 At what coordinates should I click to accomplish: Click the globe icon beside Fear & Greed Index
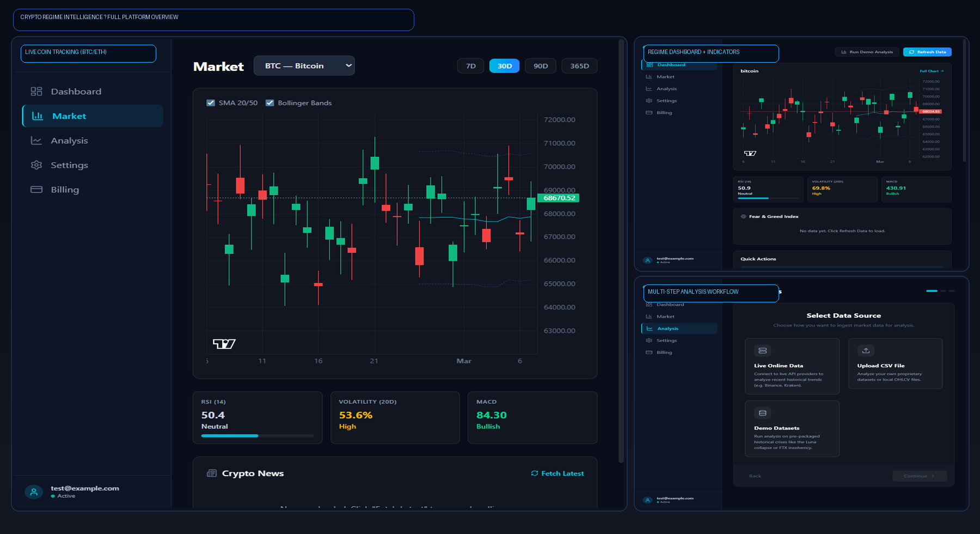[x=743, y=216]
